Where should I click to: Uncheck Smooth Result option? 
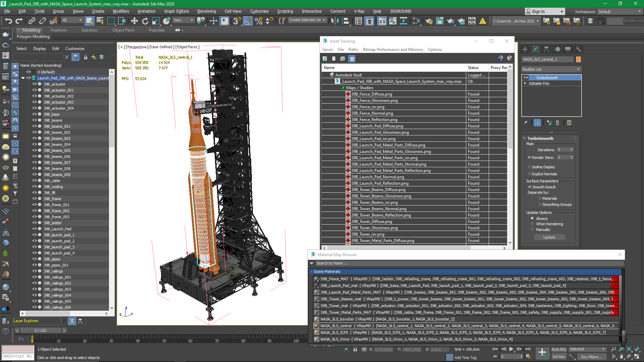(530, 187)
